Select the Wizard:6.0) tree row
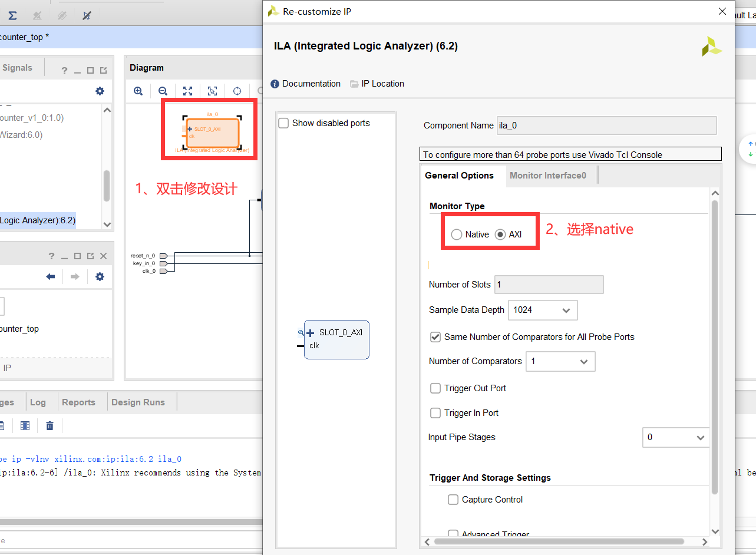The image size is (756, 555). (x=21, y=135)
